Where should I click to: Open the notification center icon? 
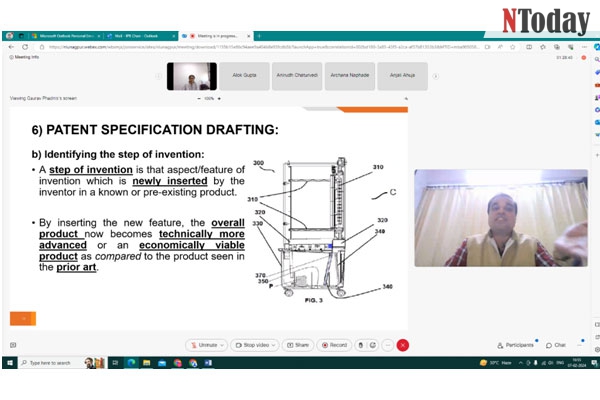[x=594, y=362]
